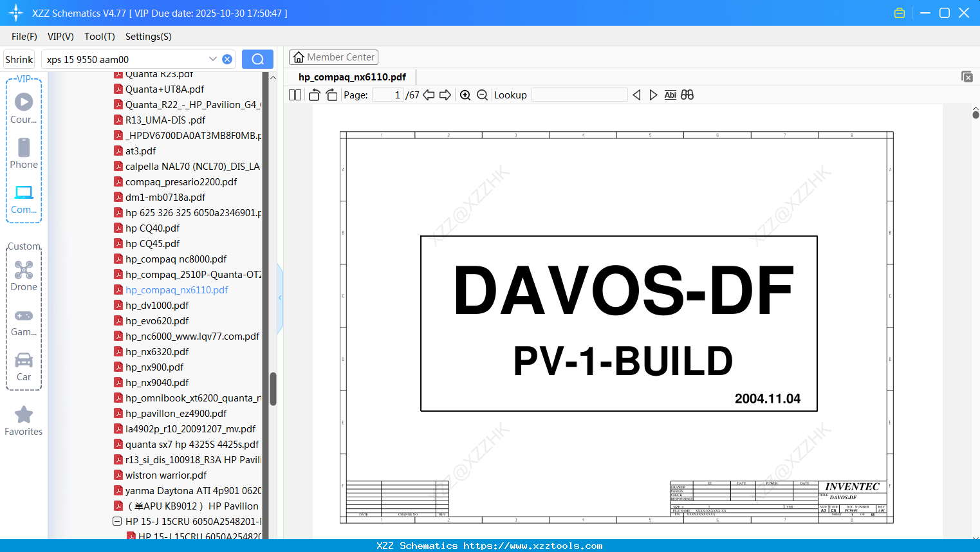Click the page number field

388,95
